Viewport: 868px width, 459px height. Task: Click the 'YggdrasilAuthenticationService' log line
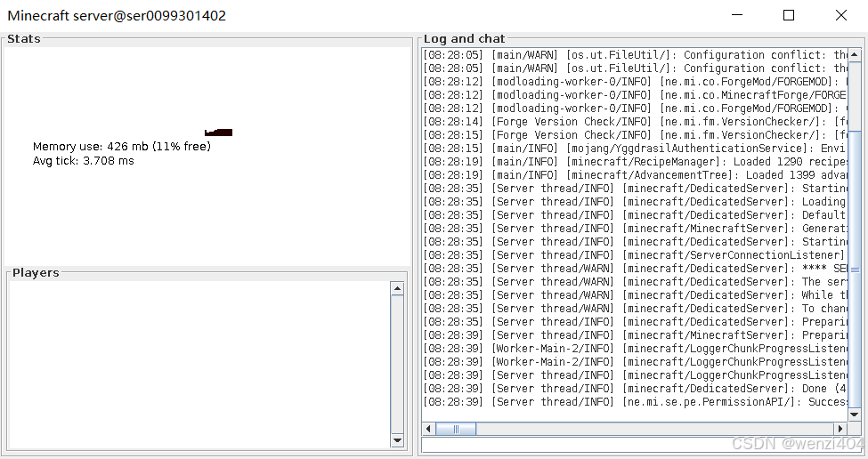(x=635, y=149)
